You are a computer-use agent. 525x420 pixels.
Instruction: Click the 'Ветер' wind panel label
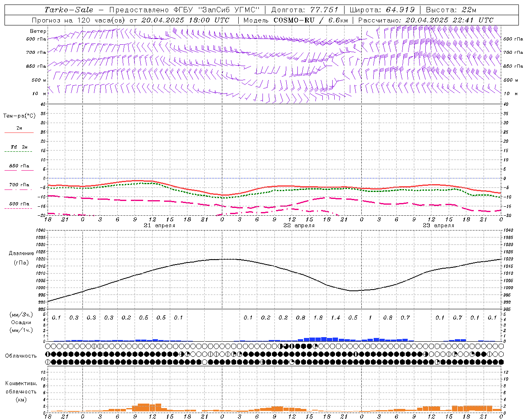click(x=38, y=31)
